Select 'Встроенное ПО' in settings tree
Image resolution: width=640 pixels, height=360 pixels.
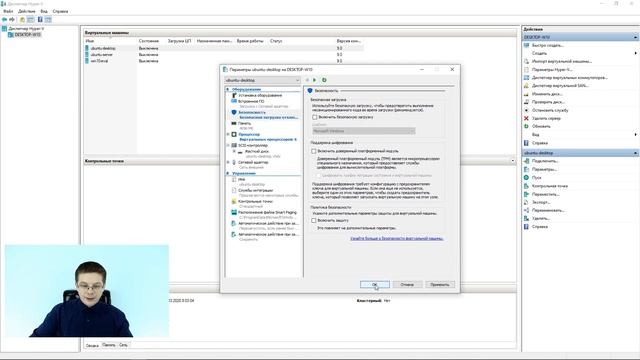pos(251,101)
